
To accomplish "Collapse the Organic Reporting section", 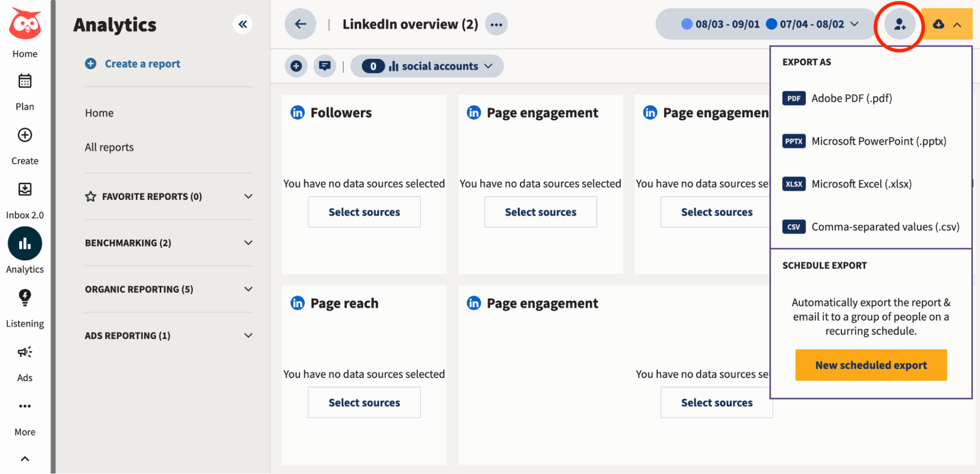I will click(x=249, y=289).
